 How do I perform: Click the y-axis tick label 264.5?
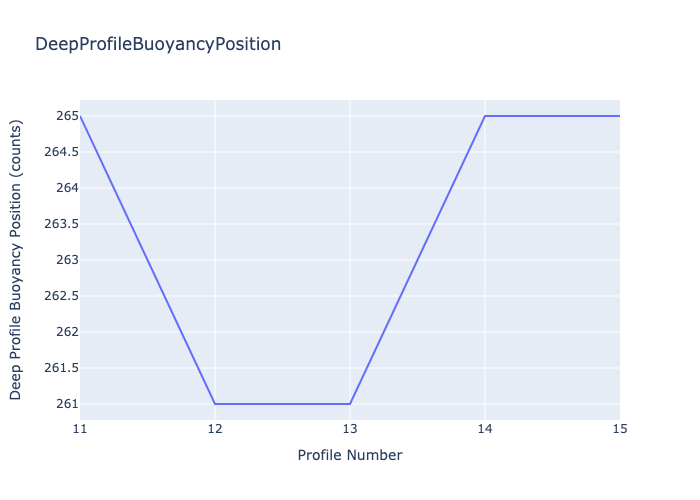tap(61, 152)
